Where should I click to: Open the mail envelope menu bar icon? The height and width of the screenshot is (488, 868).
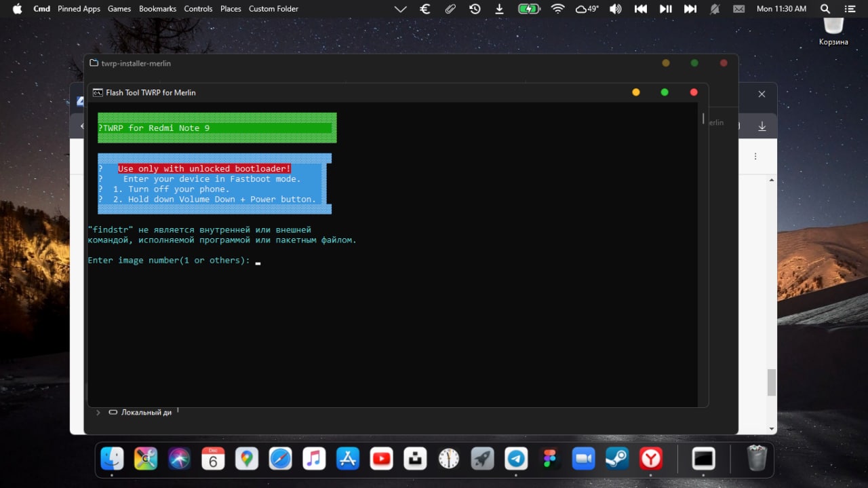[739, 9]
